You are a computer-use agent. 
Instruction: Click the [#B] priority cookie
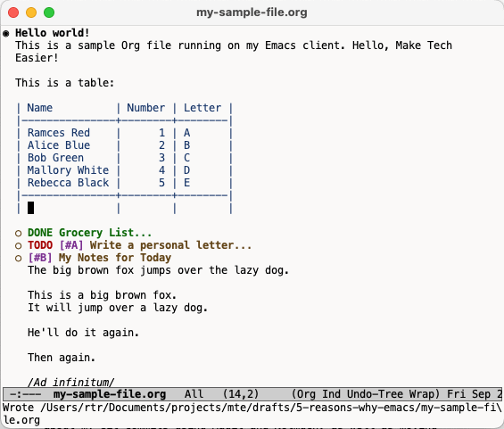point(40,258)
